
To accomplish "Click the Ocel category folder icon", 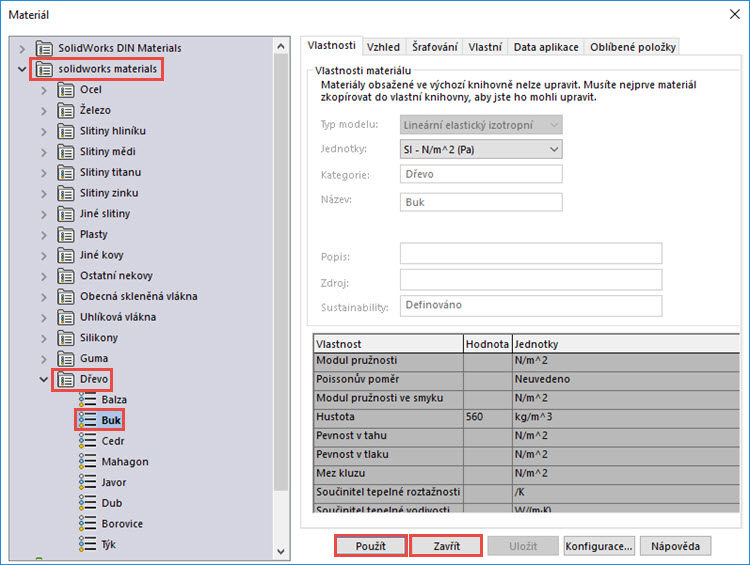I will coord(66,90).
